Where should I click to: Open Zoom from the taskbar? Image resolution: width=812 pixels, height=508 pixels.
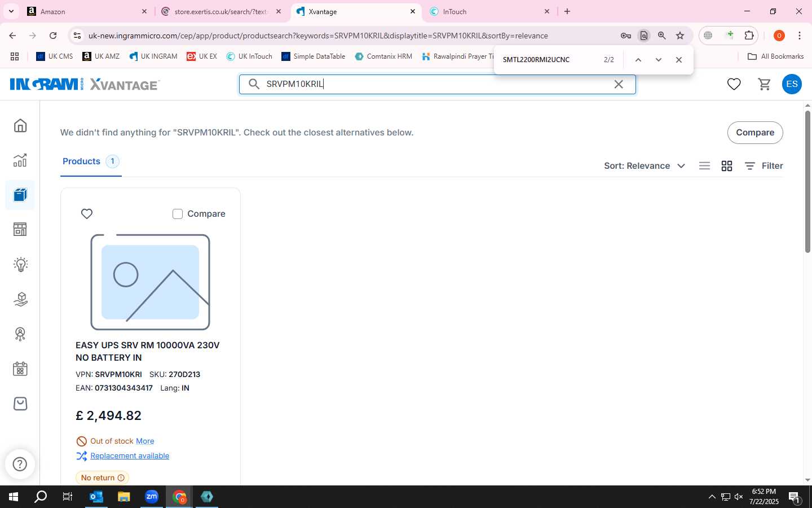pos(152,497)
